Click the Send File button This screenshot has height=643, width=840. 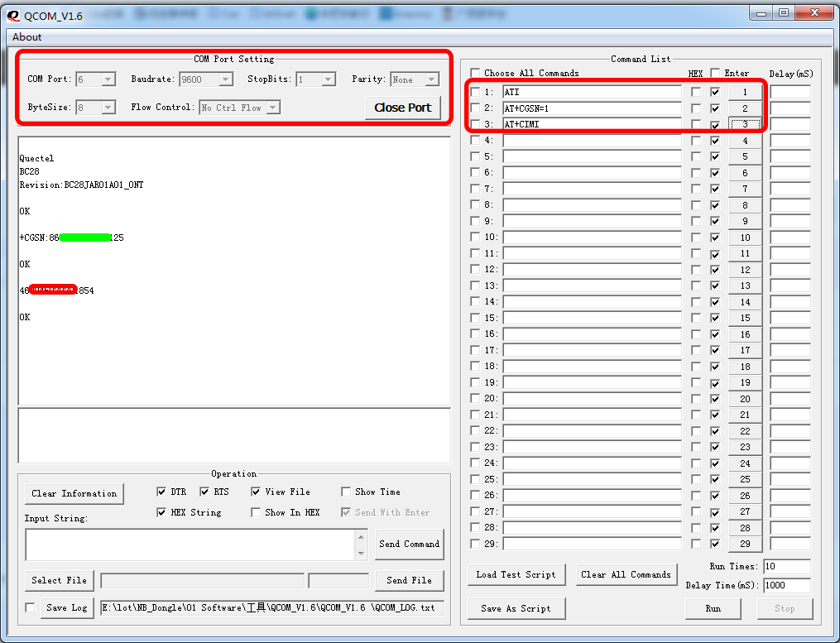pyautogui.click(x=410, y=580)
